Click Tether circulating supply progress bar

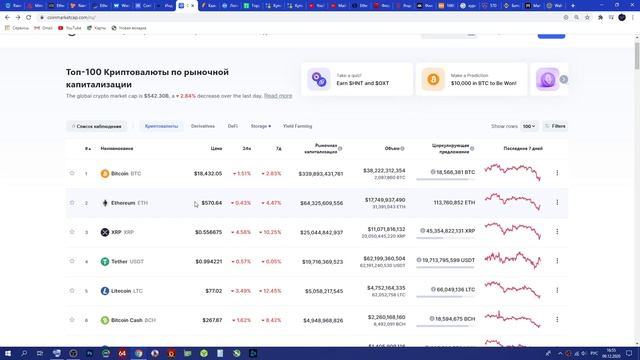(x=445, y=267)
